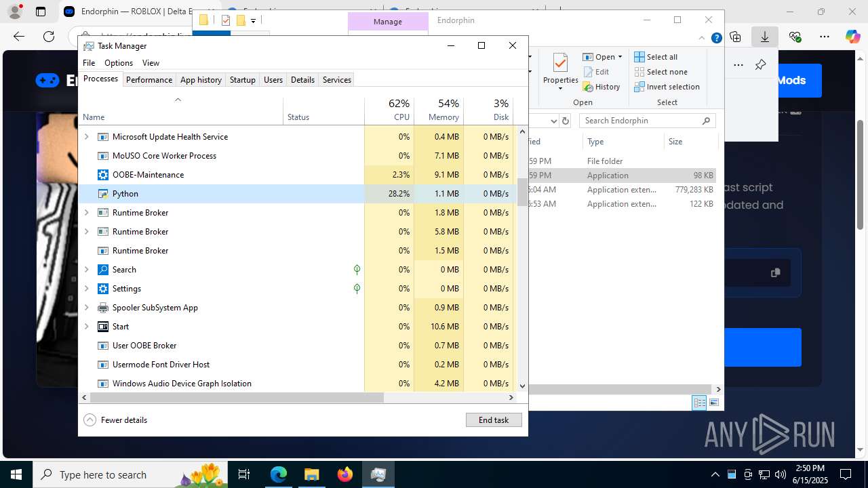Click the taskbar Type here to search box
Viewport: 868px width, 488px height.
point(130,474)
